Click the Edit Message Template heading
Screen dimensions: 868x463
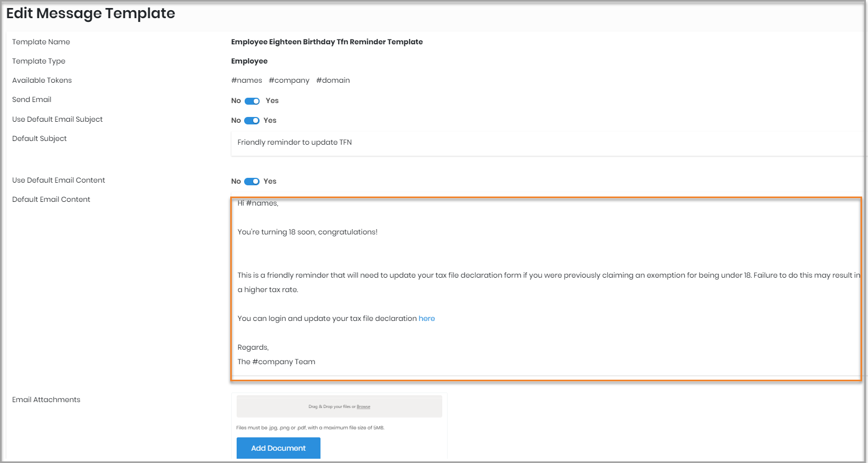tap(91, 13)
